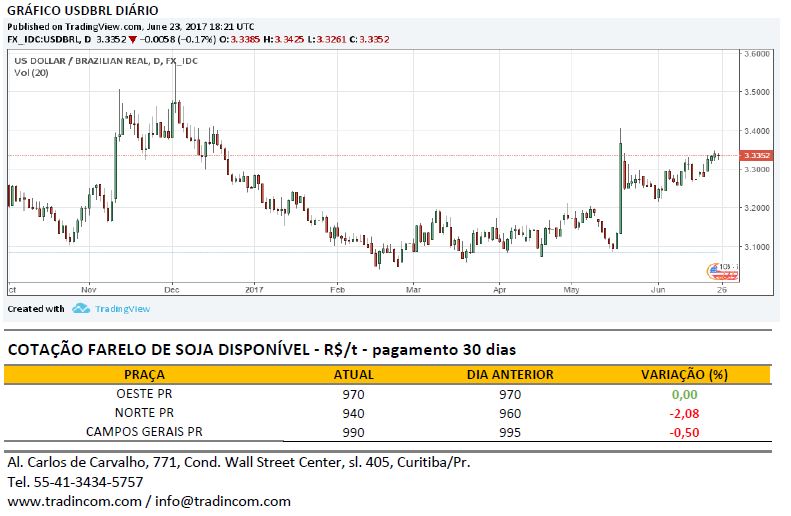Image resolution: width=791 pixels, height=516 pixels.
Task: Click the 'Vol (20)' indicator label
Action: [x=31, y=73]
